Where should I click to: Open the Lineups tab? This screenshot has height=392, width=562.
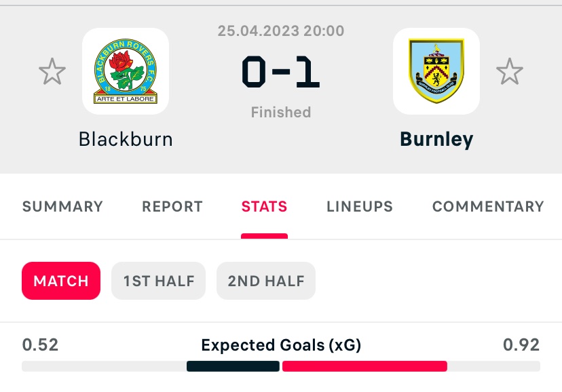point(360,207)
